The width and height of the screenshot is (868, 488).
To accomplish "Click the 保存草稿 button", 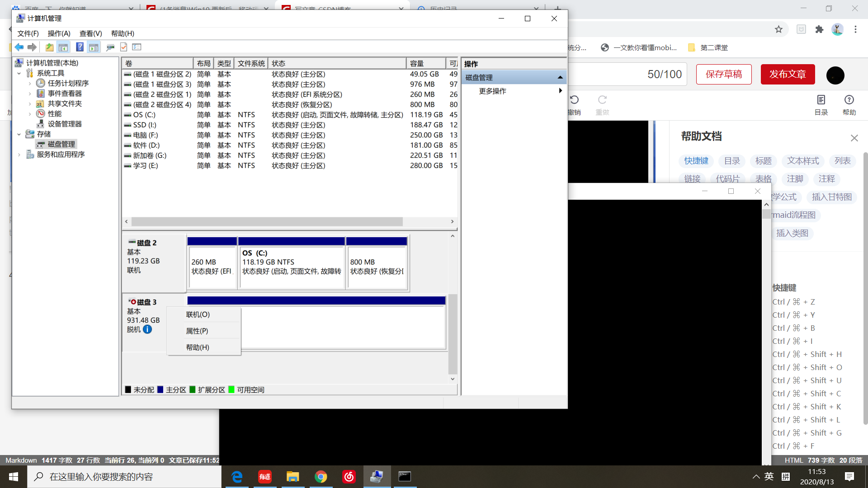I will pos(723,74).
